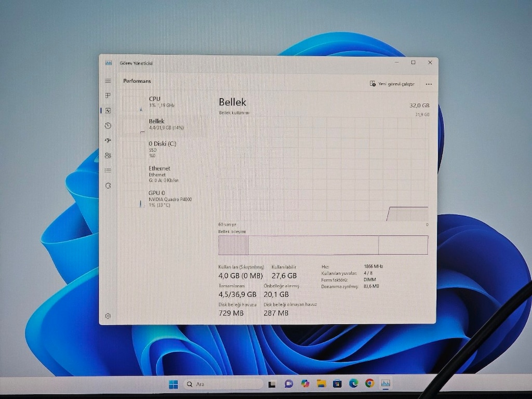Open the Windows Start menu
The width and height of the screenshot is (532, 399).
(174, 384)
